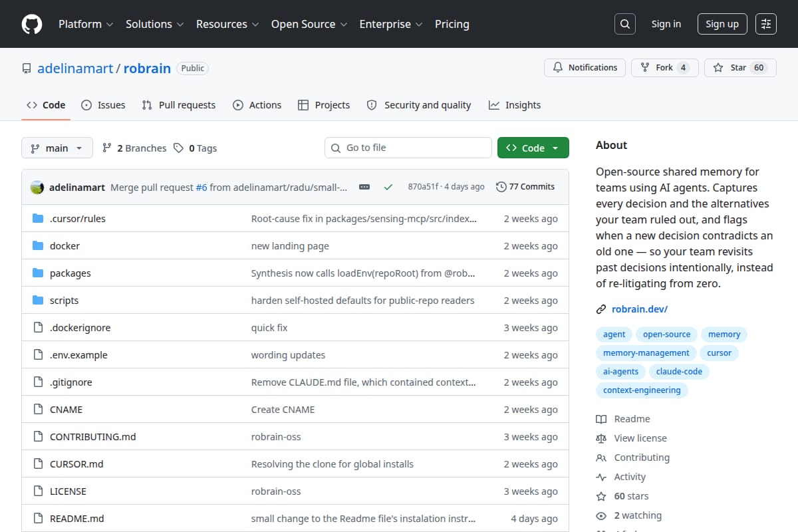Select the memory-management topic tag
Image resolution: width=798 pixels, height=532 pixels.
[x=646, y=353]
